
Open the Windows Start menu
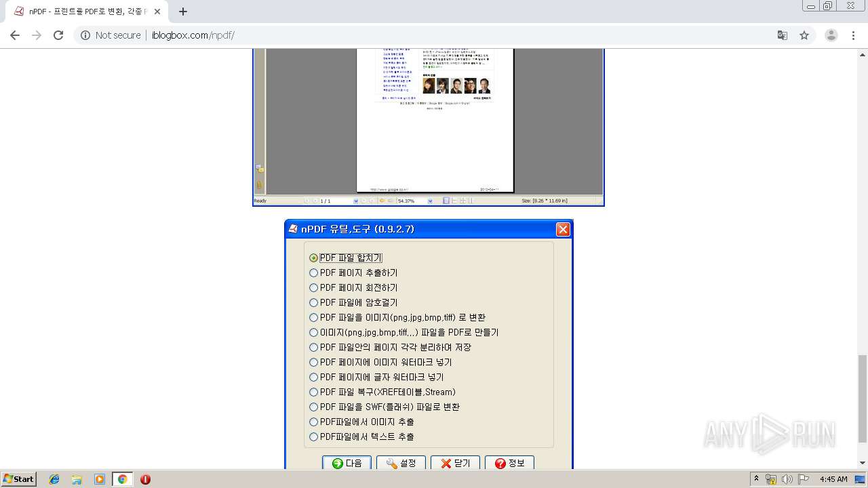coord(19,479)
